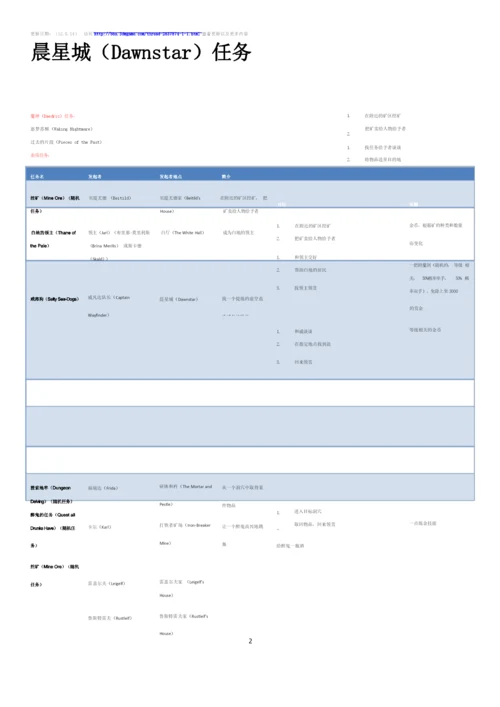Select the Iron-Breaker Mine location text
Viewport: 500px width, 707px height.
[185, 535]
